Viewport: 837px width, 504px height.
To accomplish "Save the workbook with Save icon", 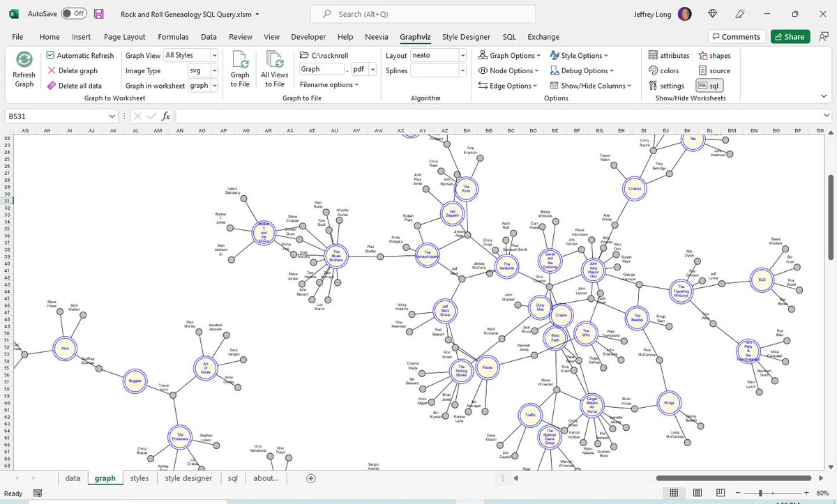I will tap(98, 14).
